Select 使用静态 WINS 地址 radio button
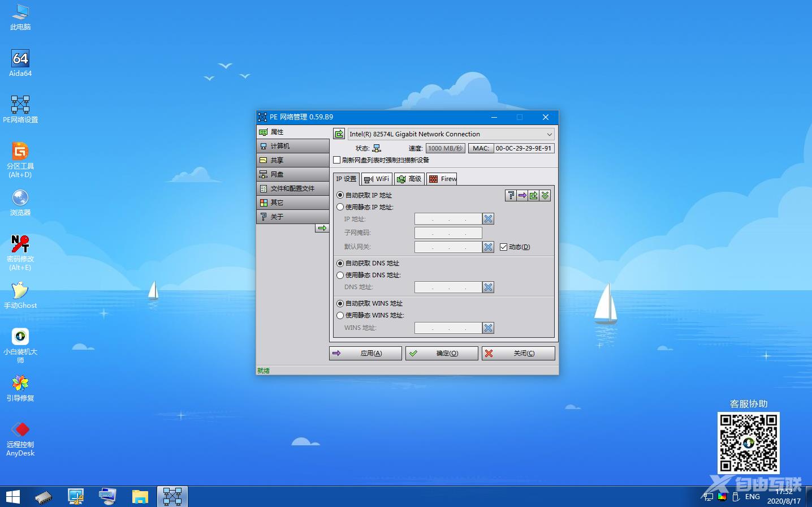 [340, 315]
